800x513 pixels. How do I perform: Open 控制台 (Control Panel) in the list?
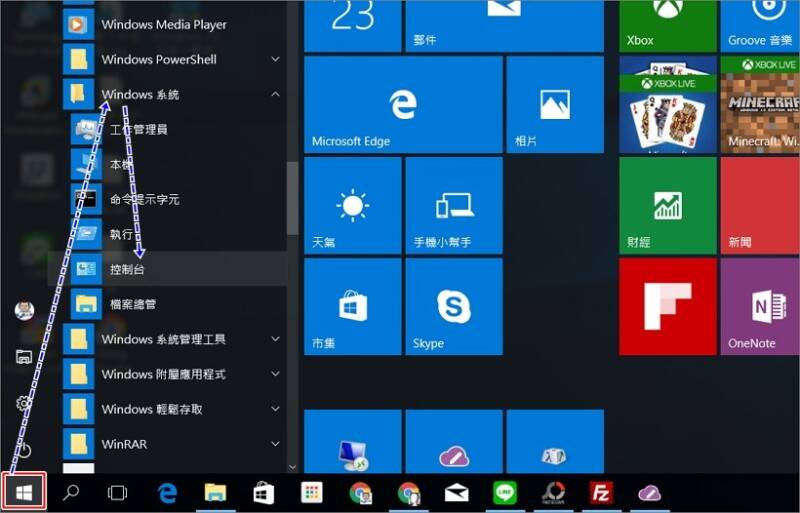167,268
